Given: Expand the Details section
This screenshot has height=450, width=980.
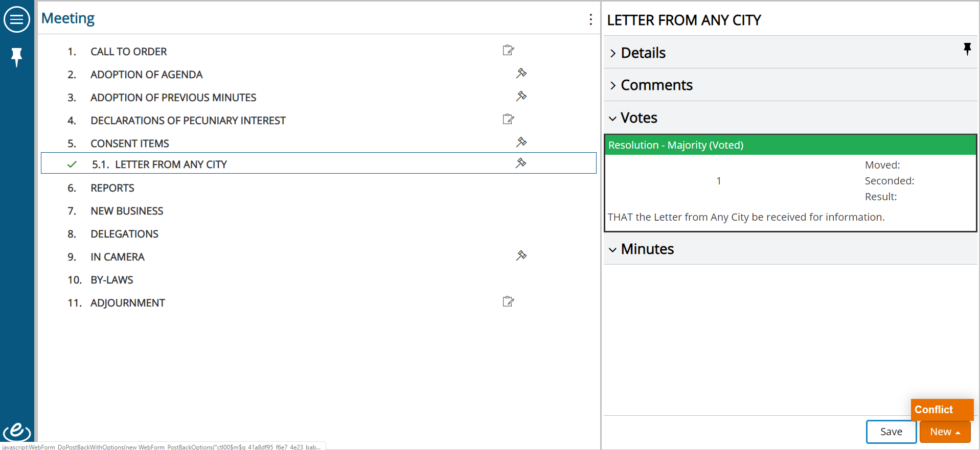Looking at the screenshot, I should coord(643,53).
